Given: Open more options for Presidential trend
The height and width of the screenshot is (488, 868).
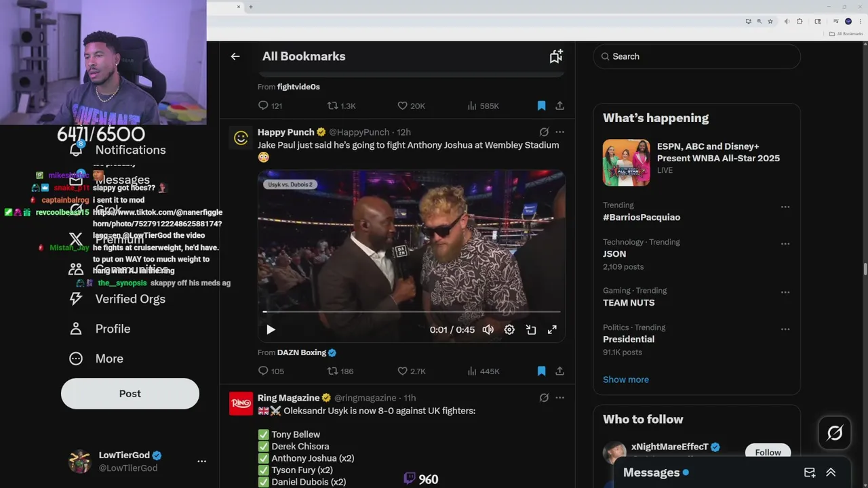Looking at the screenshot, I should click(785, 329).
